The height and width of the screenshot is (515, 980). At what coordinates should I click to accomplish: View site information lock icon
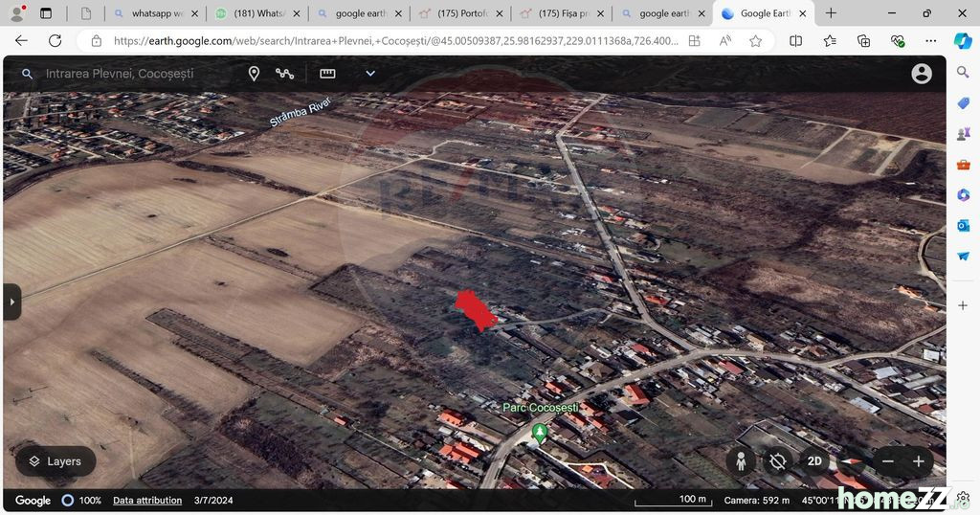[97, 40]
